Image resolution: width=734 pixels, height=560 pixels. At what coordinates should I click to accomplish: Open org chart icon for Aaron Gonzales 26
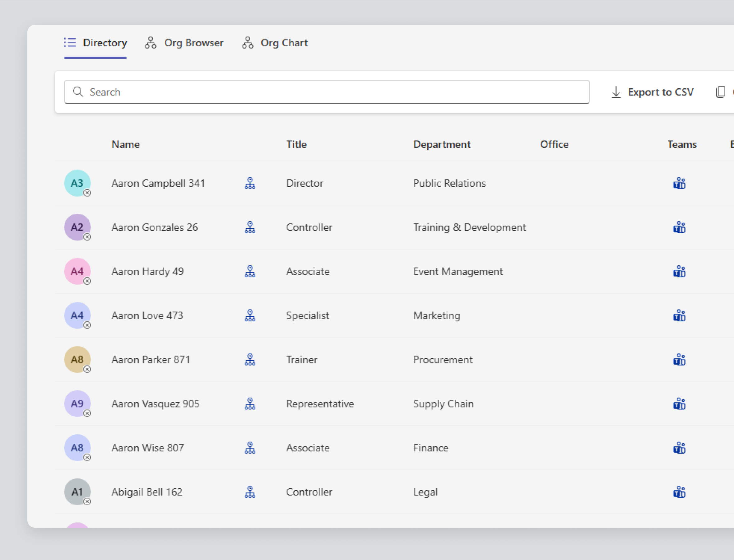click(x=250, y=227)
